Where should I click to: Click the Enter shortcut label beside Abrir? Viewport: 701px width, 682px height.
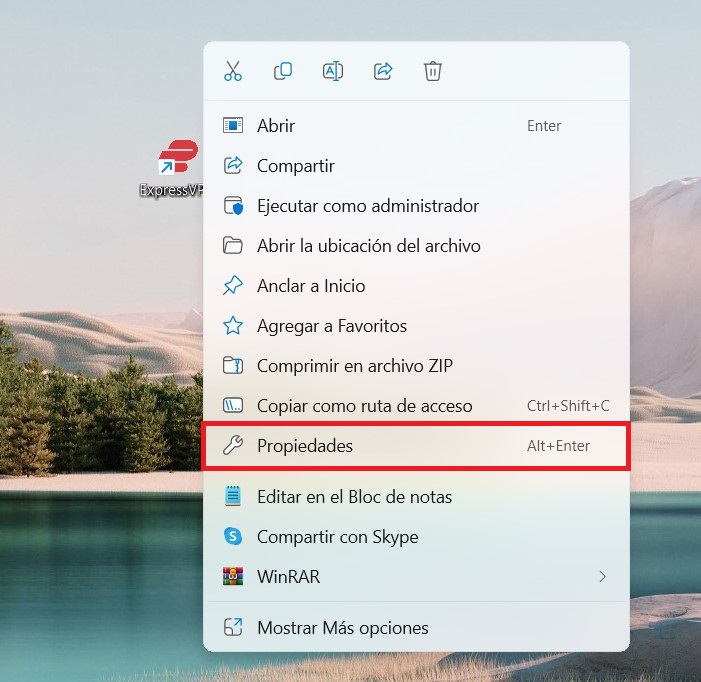click(544, 126)
